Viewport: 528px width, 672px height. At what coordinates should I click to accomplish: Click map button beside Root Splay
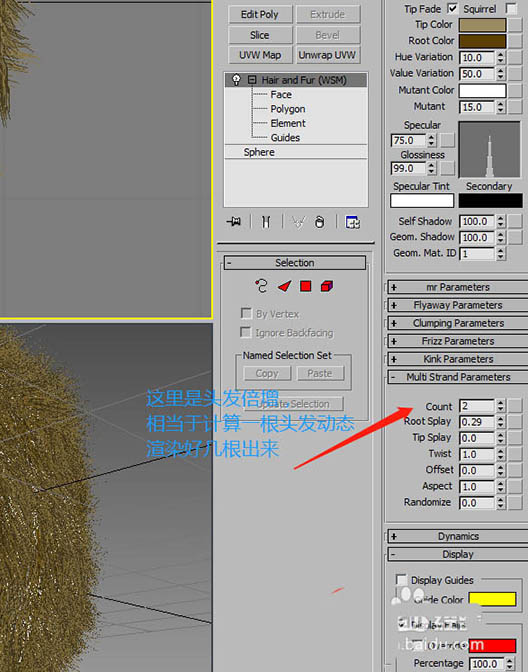[515, 422]
